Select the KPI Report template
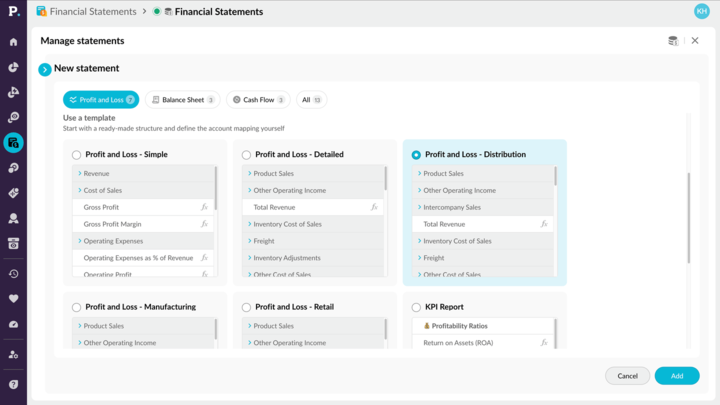This screenshot has width=720, height=405. coord(416,307)
